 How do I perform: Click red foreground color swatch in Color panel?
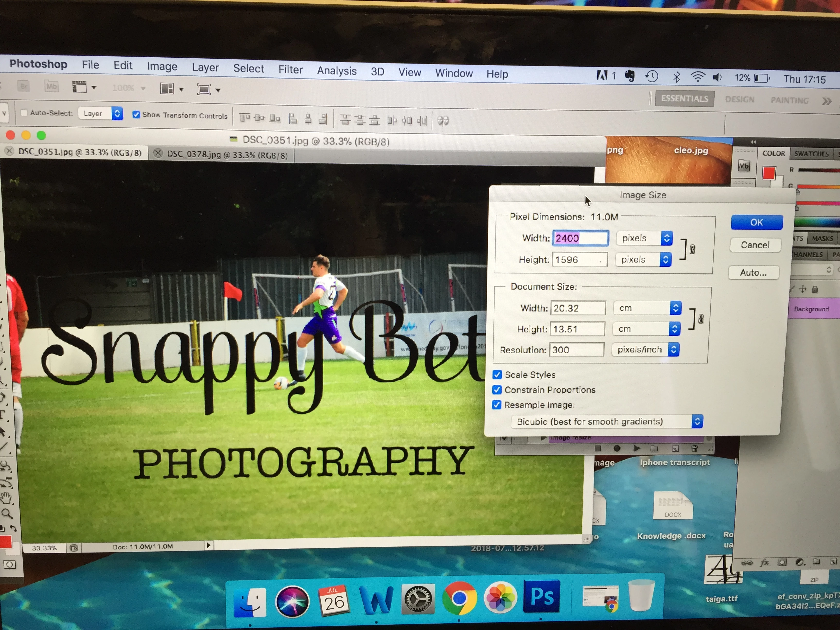click(769, 173)
